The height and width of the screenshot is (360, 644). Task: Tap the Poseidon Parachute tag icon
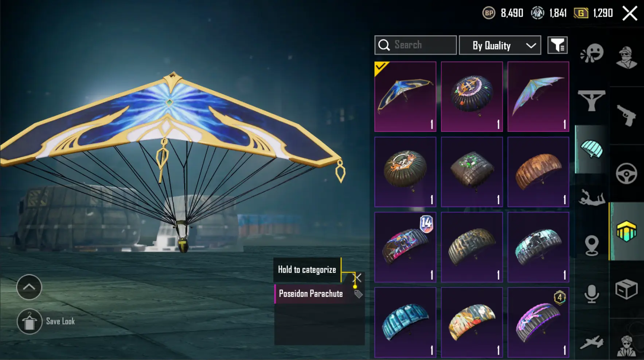(358, 294)
